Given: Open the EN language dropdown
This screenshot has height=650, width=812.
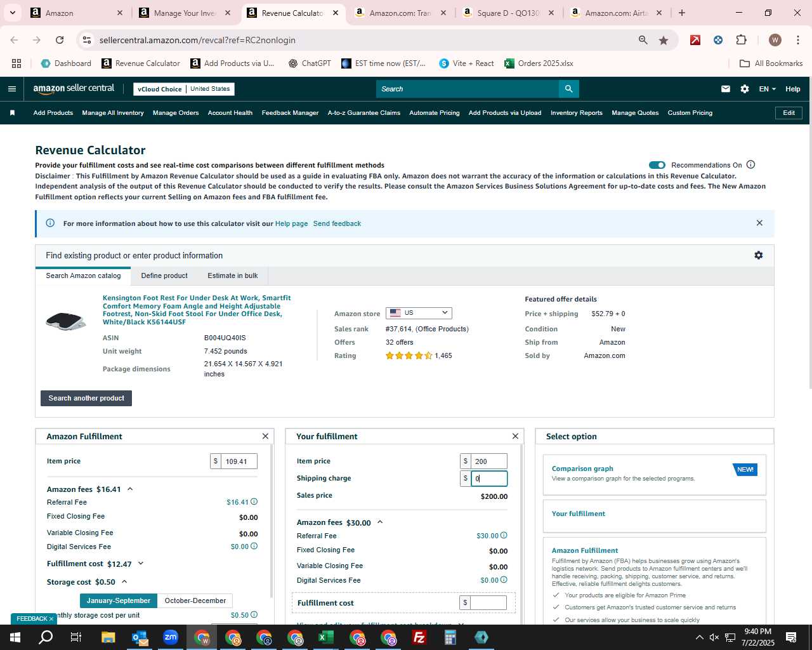Looking at the screenshot, I should [x=767, y=89].
